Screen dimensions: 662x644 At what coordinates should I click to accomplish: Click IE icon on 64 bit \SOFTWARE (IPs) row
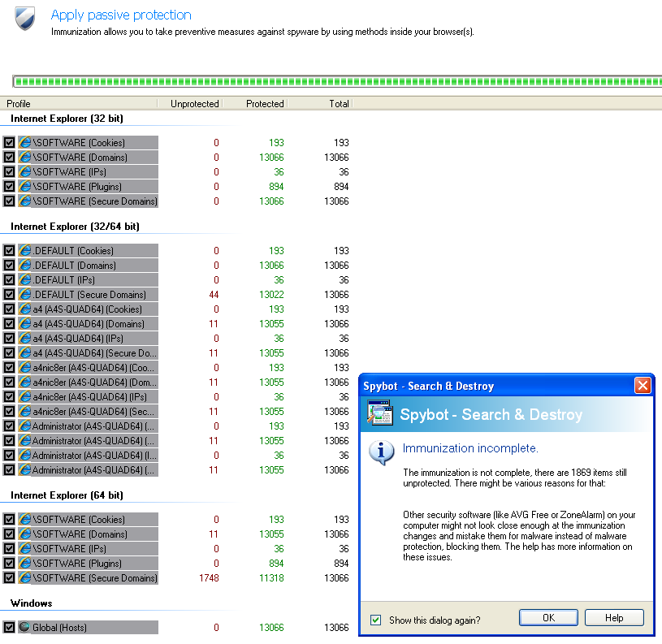[25, 549]
